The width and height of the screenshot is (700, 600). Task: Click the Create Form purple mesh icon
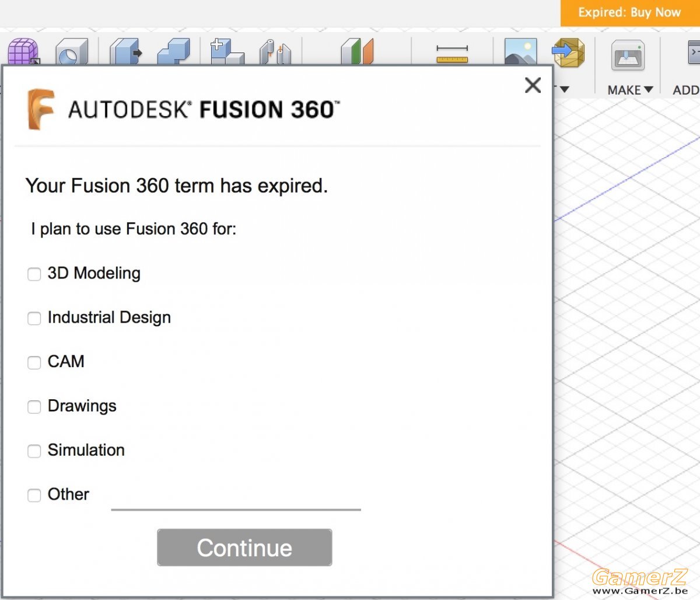(x=23, y=51)
